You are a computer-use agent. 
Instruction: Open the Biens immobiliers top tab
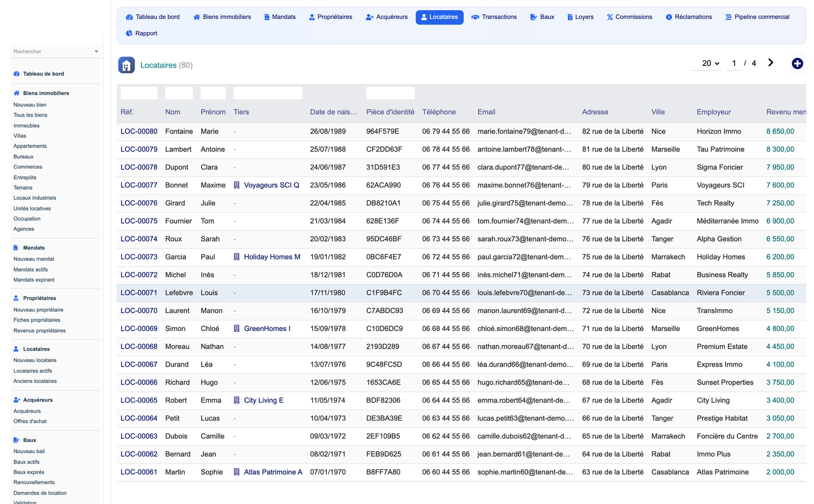[222, 17]
